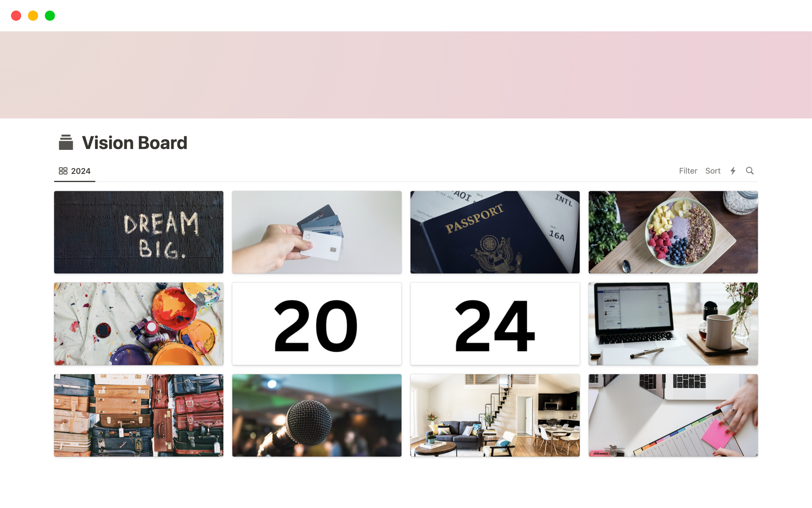Select the Dream Big image thumbnail
This screenshot has width=812, height=508.
tap(139, 232)
